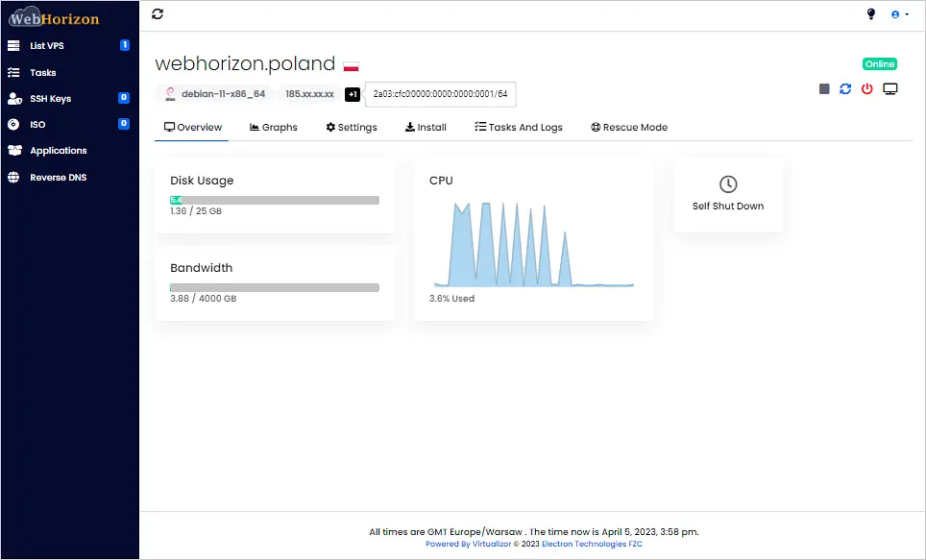
Task: Click the Bandwidth progress bar
Action: pos(275,287)
